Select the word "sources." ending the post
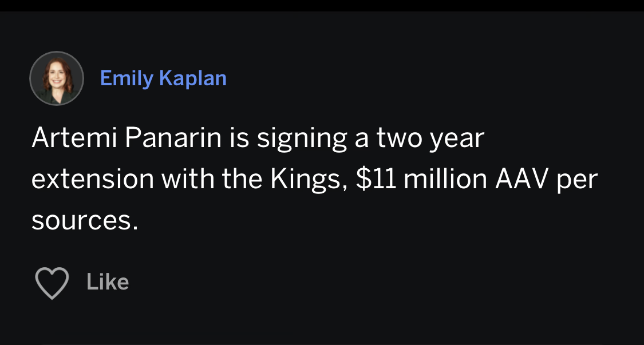 point(85,221)
